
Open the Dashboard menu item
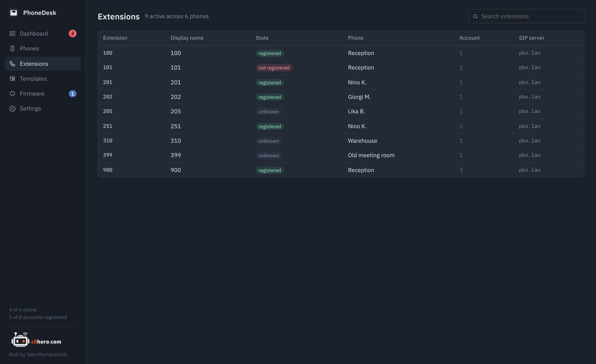click(43, 34)
